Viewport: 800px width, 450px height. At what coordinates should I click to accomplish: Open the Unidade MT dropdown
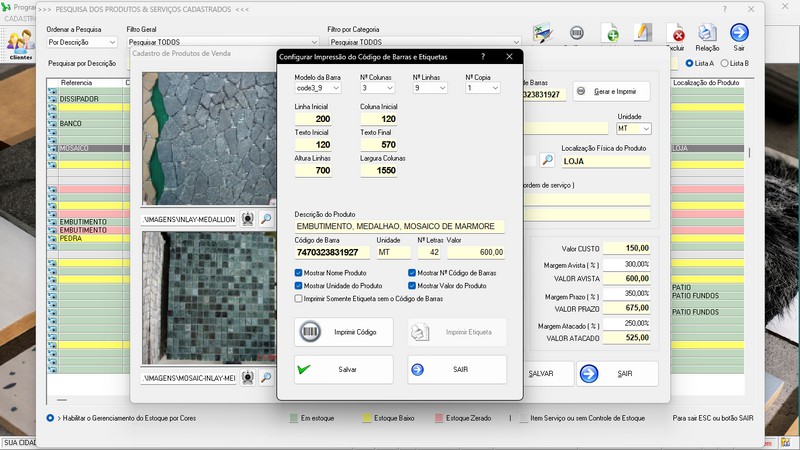[x=634, y=129]
